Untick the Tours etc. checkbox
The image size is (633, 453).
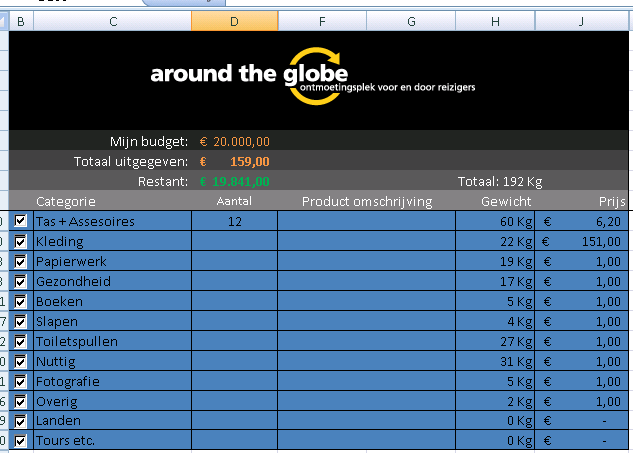tap(20, 441)
